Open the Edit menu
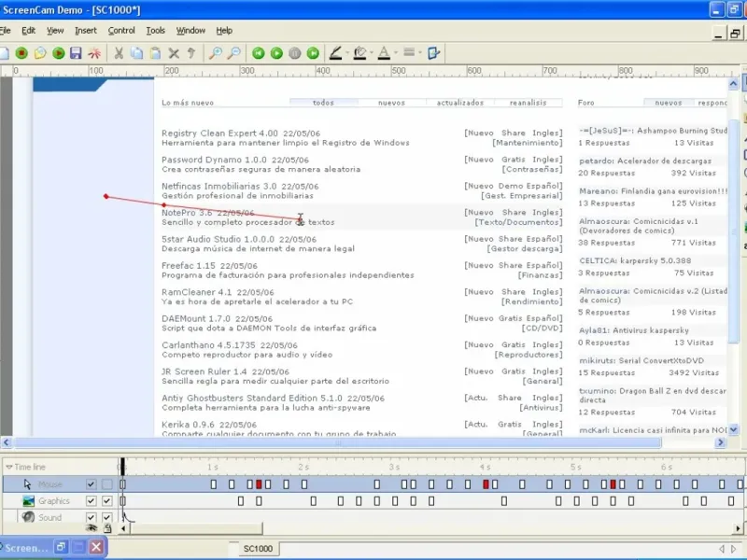The image size is (747, 560). point(29,31)
